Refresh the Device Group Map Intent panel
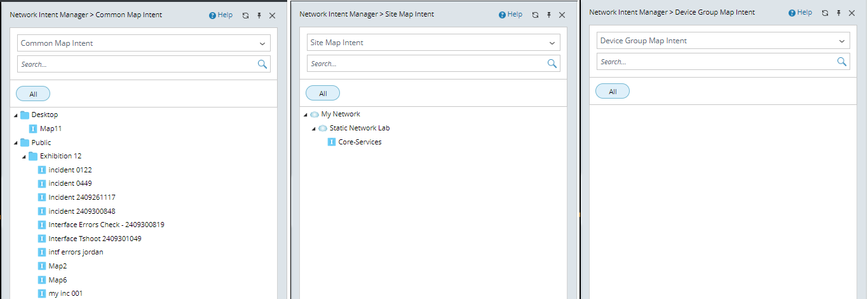The width and height of the screenshot is (868, 299). pyautogui.click(x=825, y=13)
